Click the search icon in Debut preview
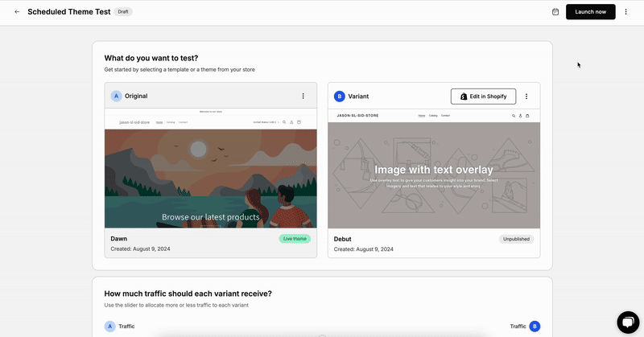 pos(513,116)
